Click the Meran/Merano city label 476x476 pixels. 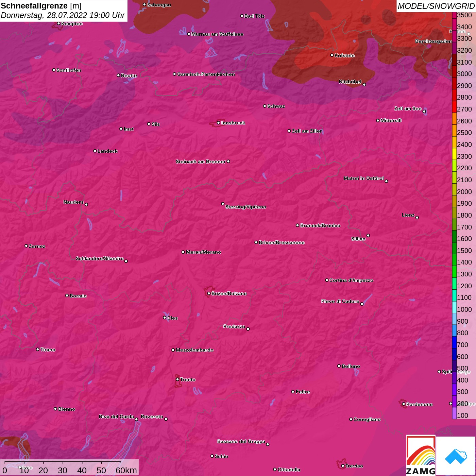(x=203, y=252)
